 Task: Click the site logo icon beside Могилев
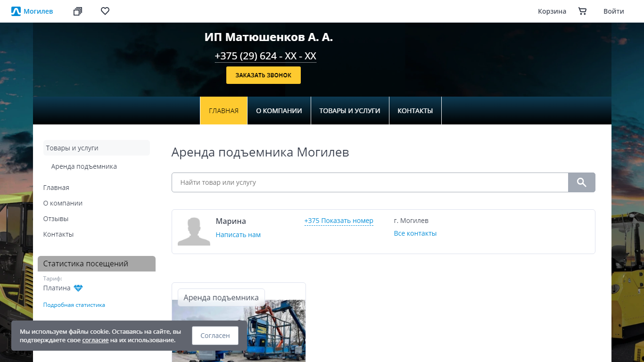[x=16, y=11]
